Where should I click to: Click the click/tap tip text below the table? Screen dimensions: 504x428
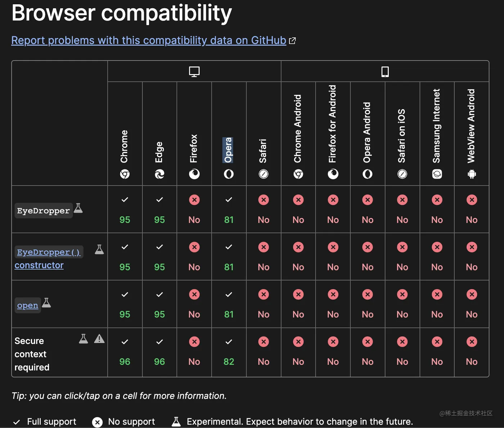pos(119,396)
